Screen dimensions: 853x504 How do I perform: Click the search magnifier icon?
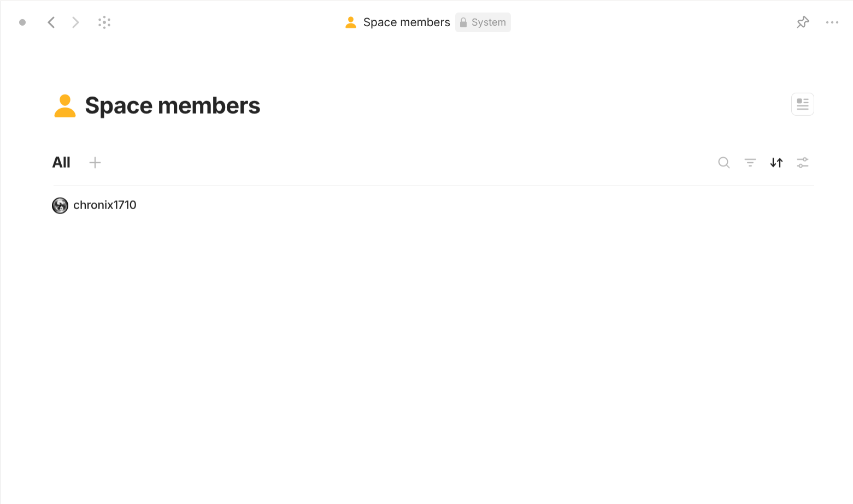(x=723, y=163)
